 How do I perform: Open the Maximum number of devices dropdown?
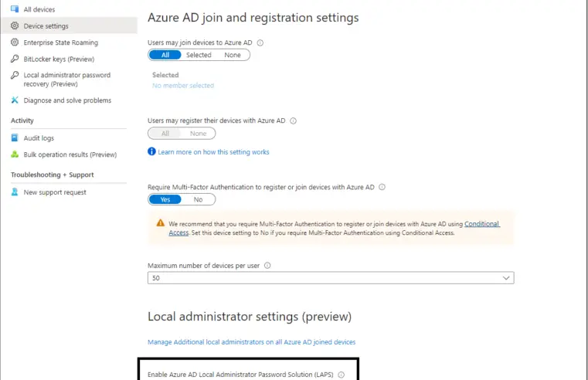pos(330,278)
